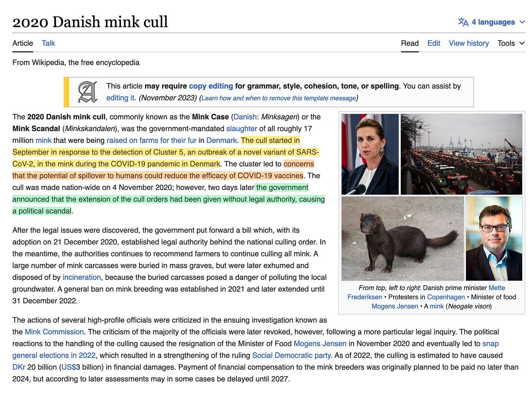Open the snap general elections in 2022 link
This screenshot has width=532, height=394.
pyautogui.click(x=54, y=355)
